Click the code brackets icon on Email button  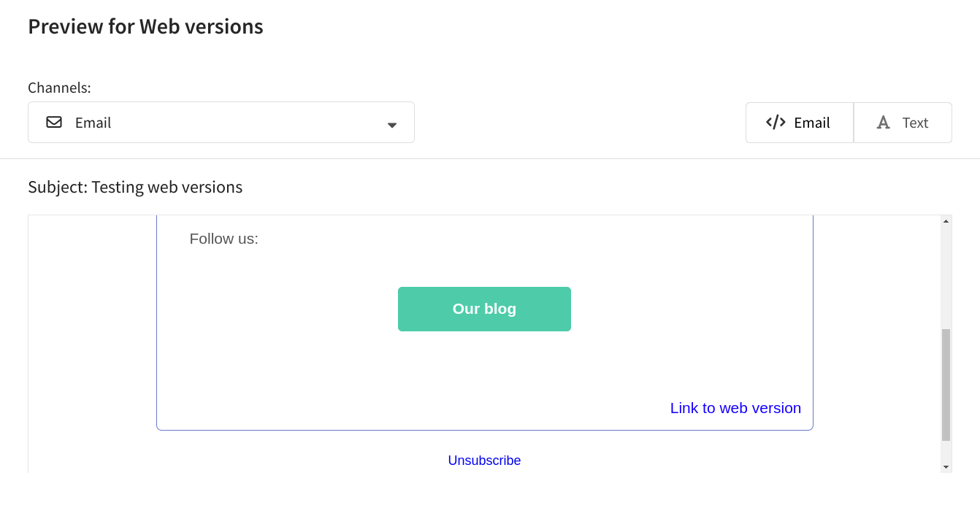tap(776, 123)
